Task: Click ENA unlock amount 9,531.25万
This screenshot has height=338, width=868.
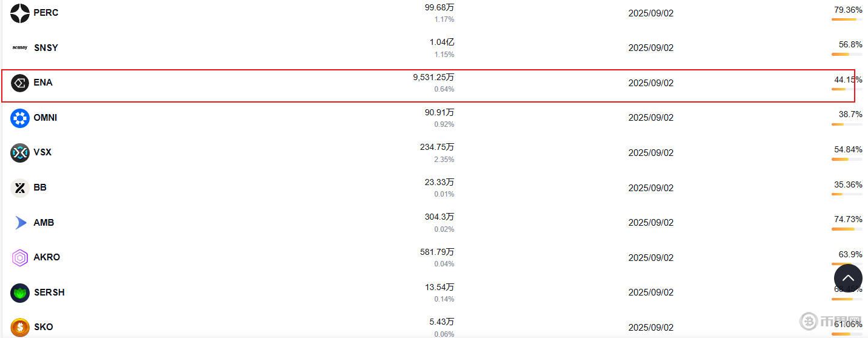Action: [x=433, y=77]
